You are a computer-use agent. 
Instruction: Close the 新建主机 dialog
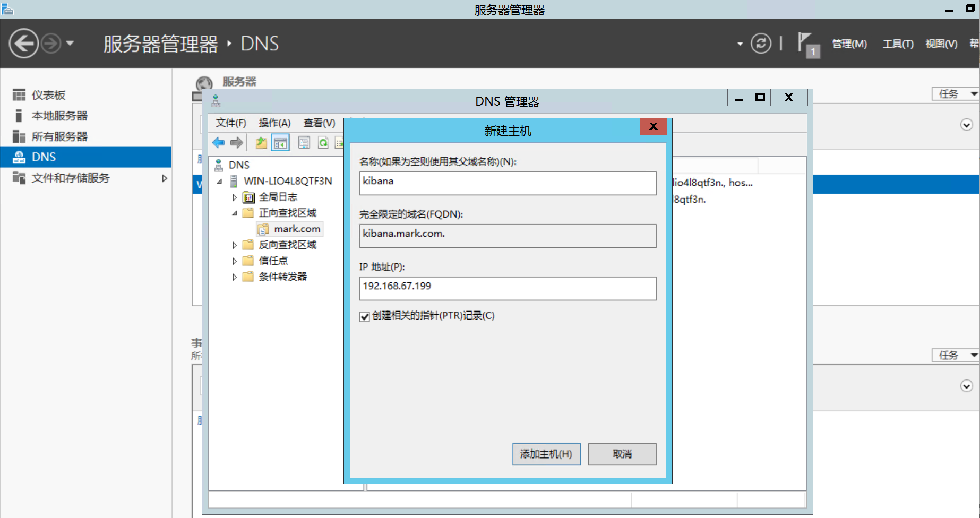654,126
